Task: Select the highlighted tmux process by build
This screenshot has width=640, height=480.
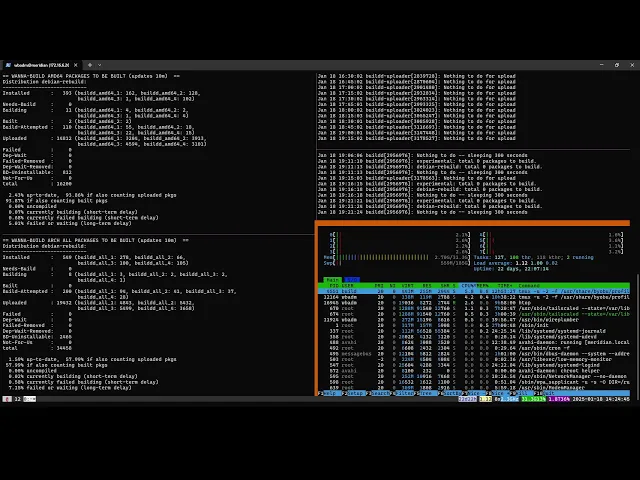Action: (474, 291)
